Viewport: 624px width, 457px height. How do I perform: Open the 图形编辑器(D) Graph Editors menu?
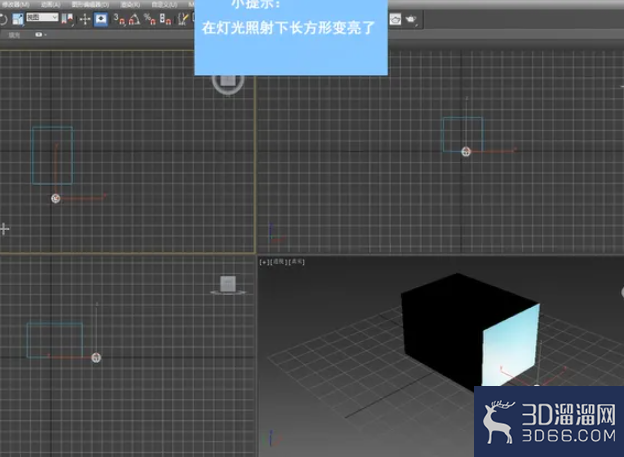90,4
